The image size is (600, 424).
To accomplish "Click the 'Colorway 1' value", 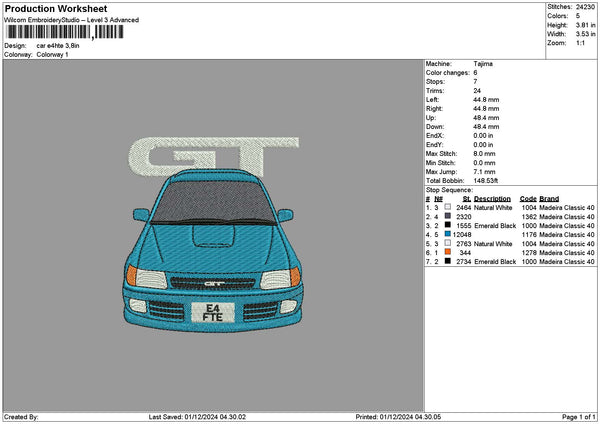I will coord(52,55).
